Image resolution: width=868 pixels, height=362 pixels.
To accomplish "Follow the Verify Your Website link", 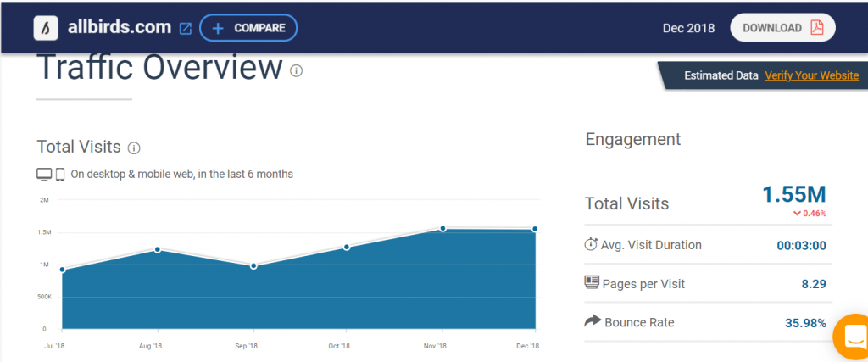I will coord(811,75).
